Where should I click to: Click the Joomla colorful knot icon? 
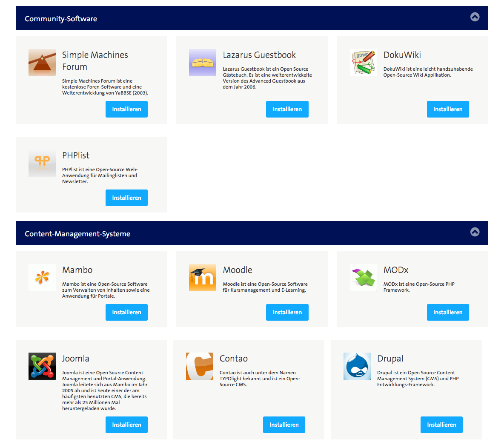click(42, 366)
